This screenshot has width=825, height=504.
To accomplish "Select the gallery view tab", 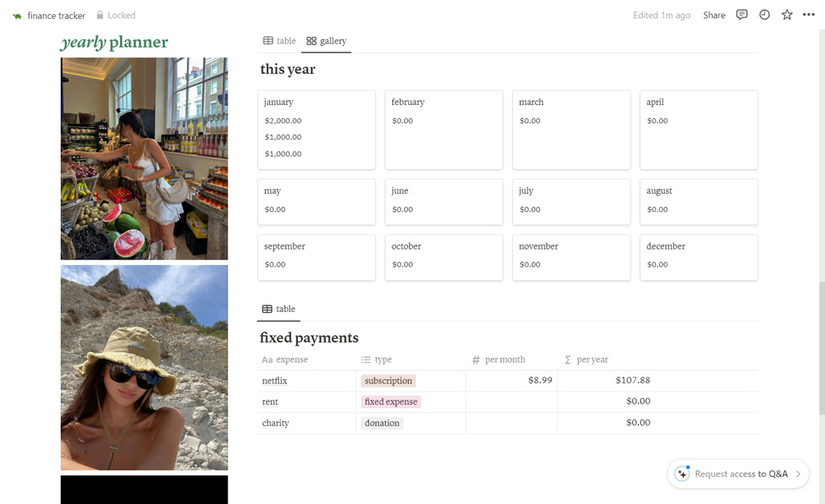I will 326,41.
